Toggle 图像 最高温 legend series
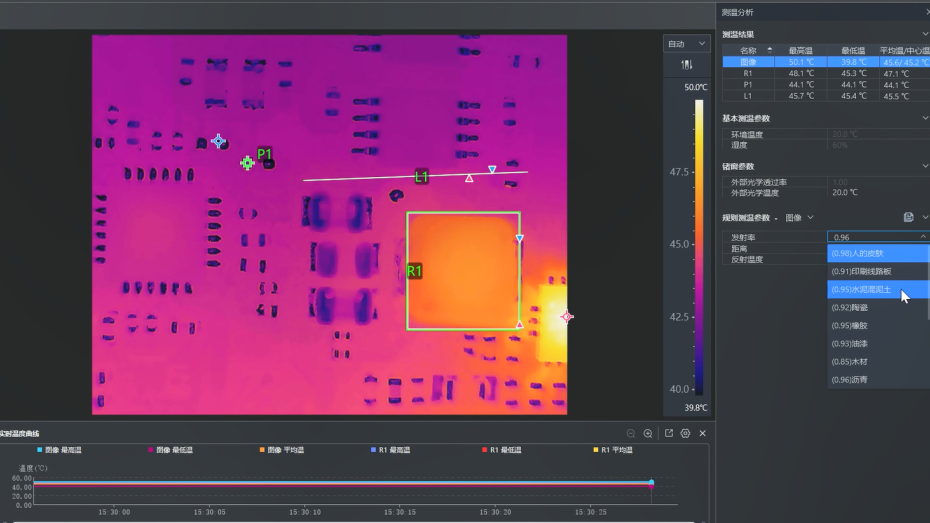 coord(59,450)
